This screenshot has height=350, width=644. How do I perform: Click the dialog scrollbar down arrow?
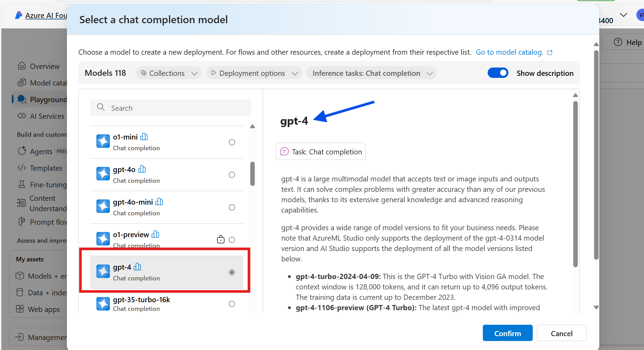click(596, 307)
